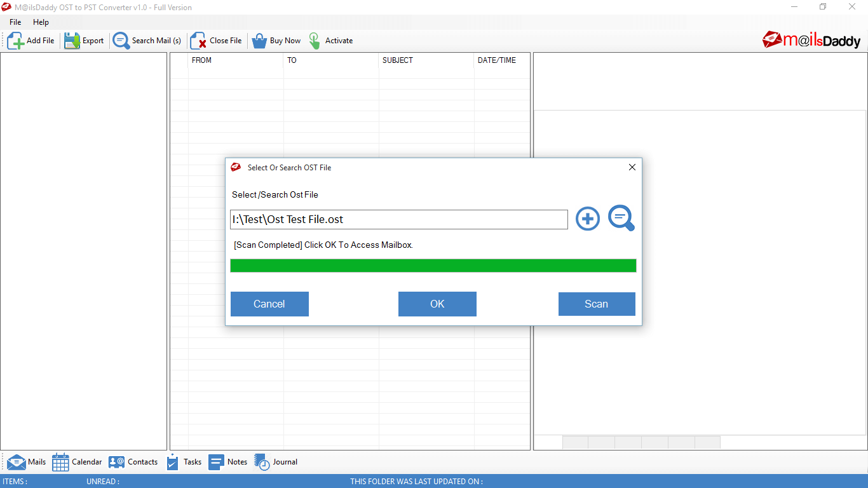Screen dimensions: 868x488
Task: Click OK to access the mailbox
Action: pyautogui.click(x=437, y=304)
